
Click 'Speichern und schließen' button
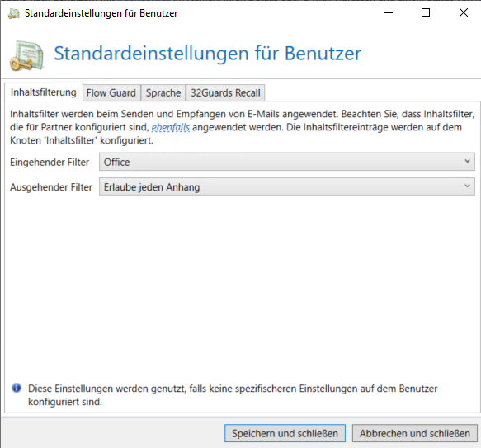click(285, 433)
